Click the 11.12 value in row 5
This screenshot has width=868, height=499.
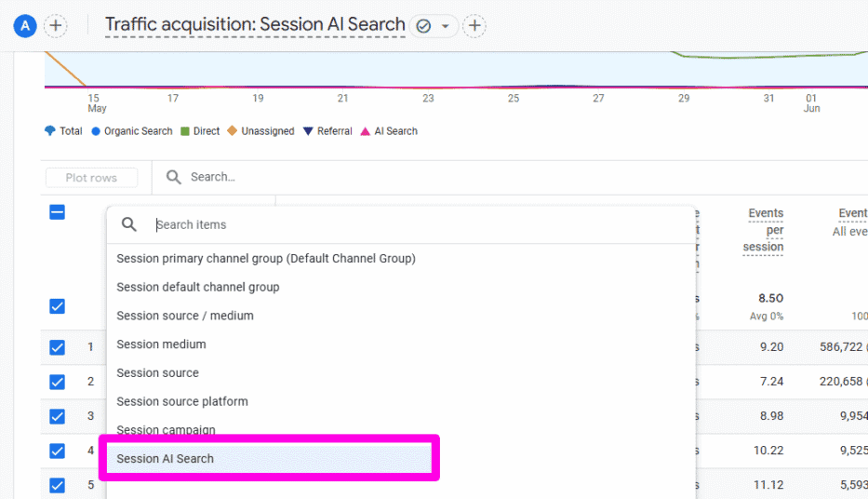tap(768, 485)
